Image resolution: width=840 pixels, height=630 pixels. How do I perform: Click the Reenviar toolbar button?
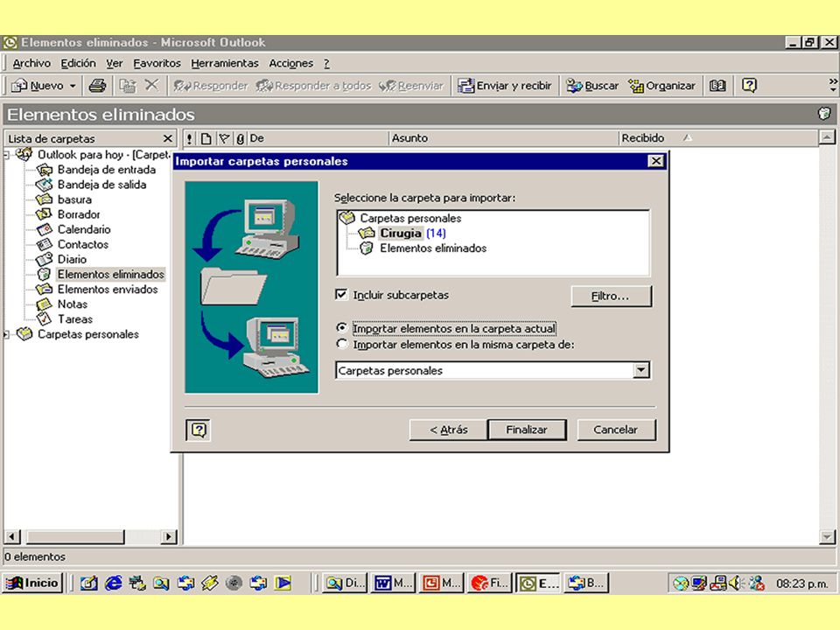[411, 85]
